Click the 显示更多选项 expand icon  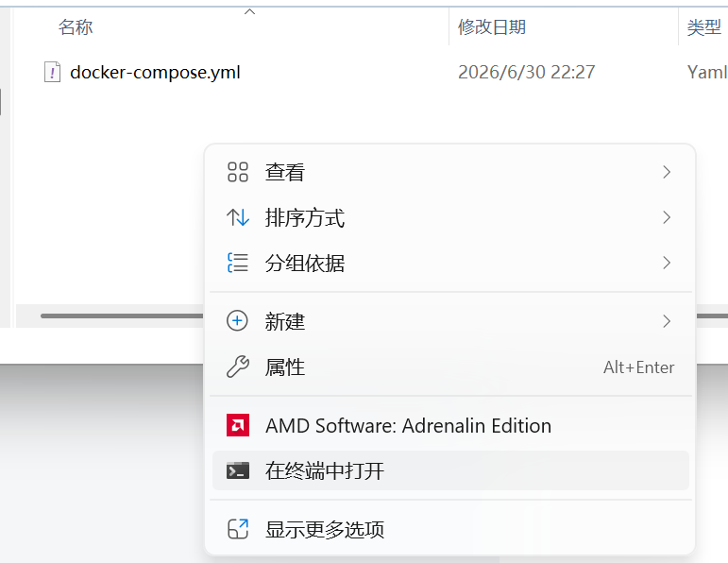click(238, 529)
